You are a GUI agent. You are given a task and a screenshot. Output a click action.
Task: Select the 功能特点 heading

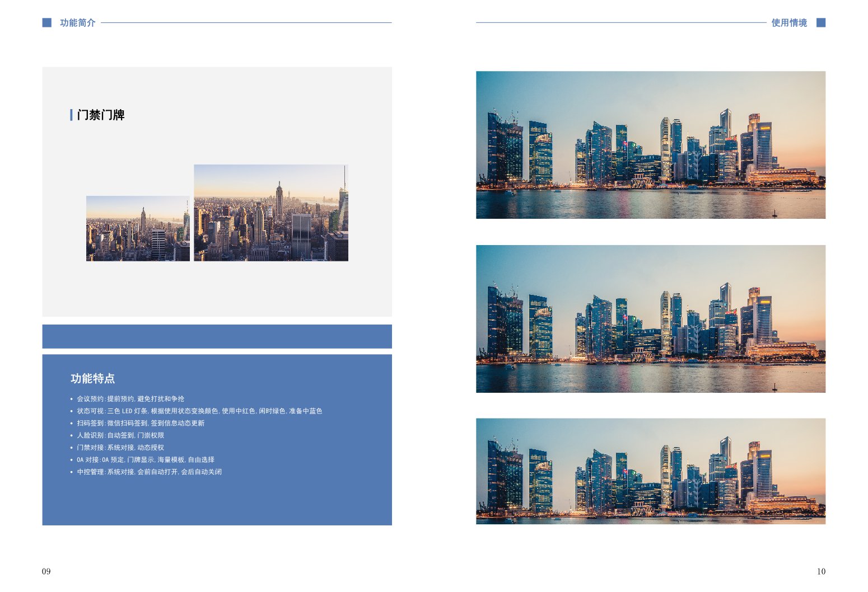92,379
